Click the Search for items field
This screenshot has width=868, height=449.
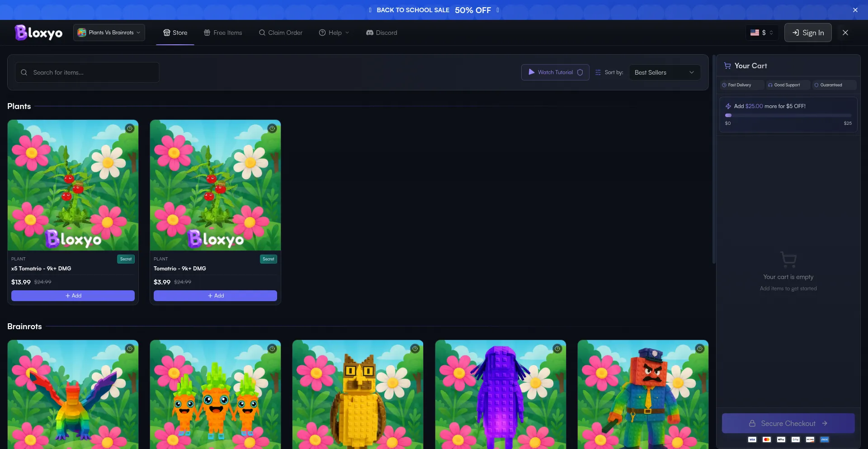coord(87,72)
